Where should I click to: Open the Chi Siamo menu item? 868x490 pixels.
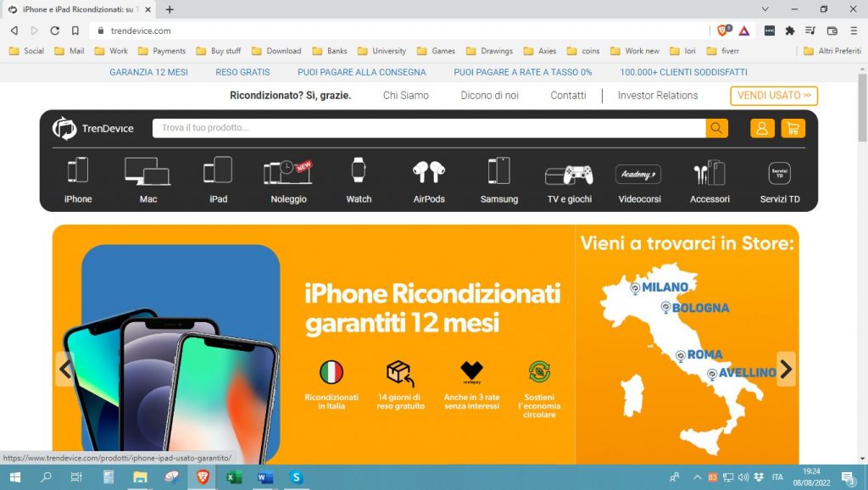[406, 96]
